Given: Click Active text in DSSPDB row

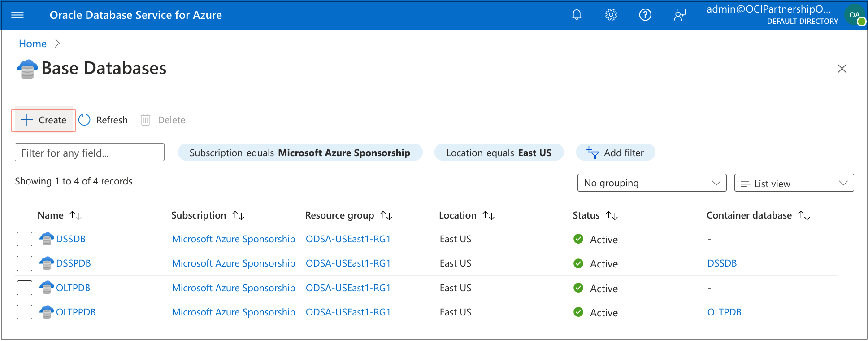Looking at the screenshot, I should point(604,264).
